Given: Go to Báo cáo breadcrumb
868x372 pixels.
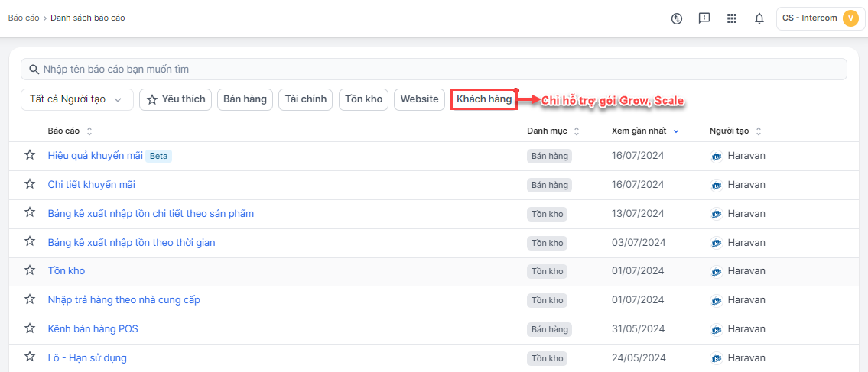Looking at the screenshot, I should coord(24,18).
